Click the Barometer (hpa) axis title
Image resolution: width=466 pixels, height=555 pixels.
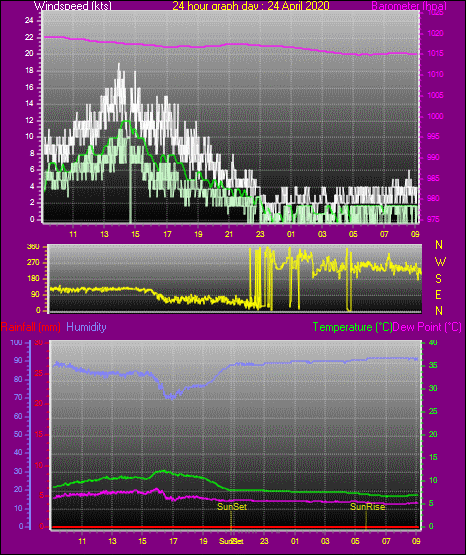coord(409,6)
